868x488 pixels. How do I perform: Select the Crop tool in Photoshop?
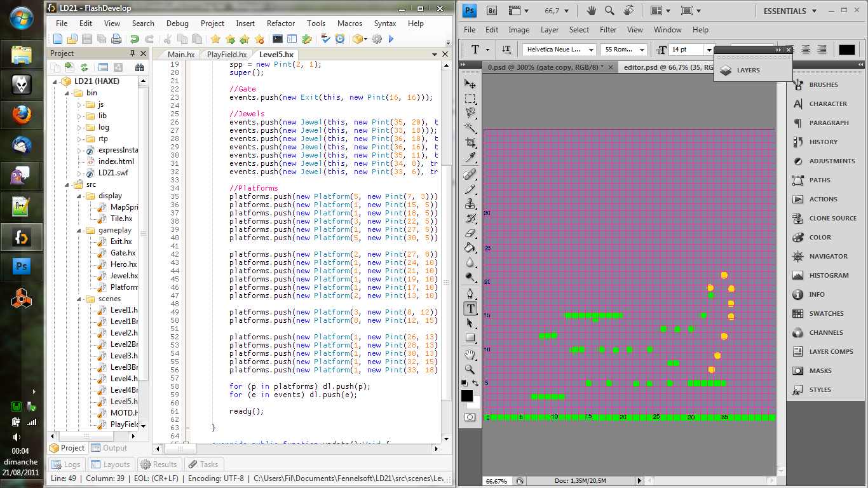coord(470,142)
